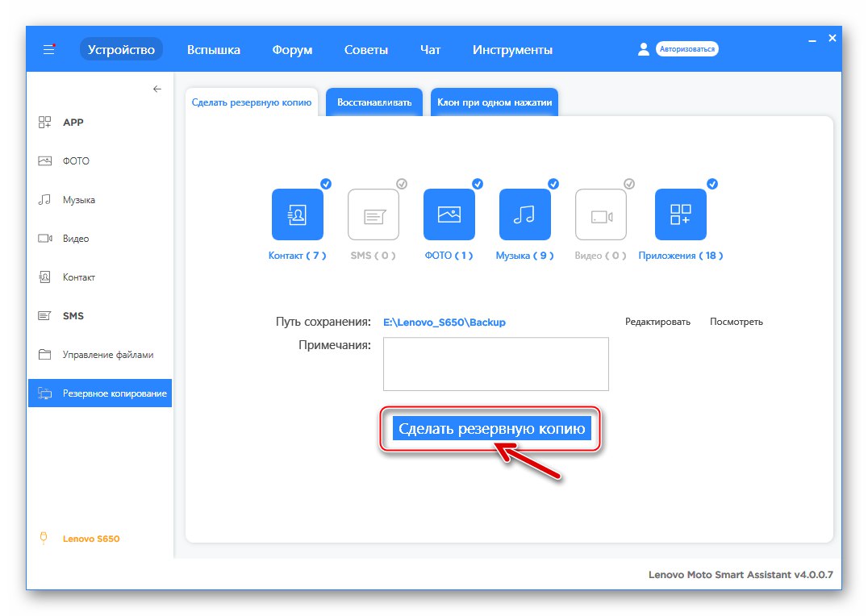Viewport: 868px width, 616px height.
Task: Click Посмотреть to view backup folder
Action: tap(737, 322)
